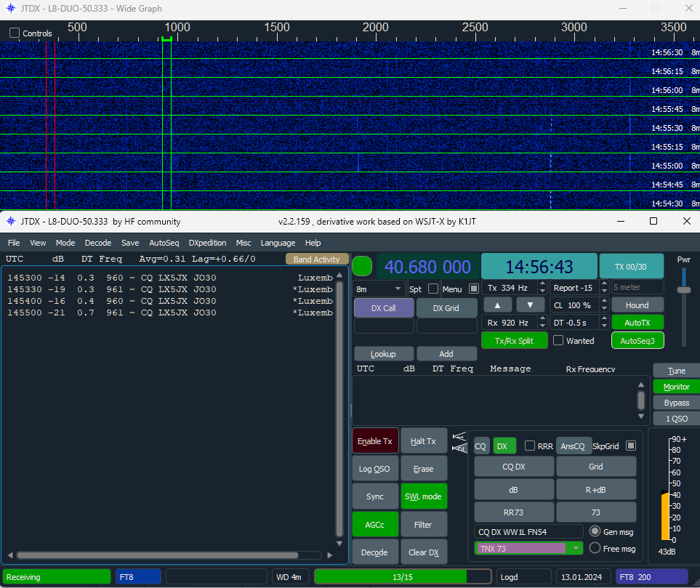Click the Hound button
The width and height of the screenshot is (700, 588).
637,305
